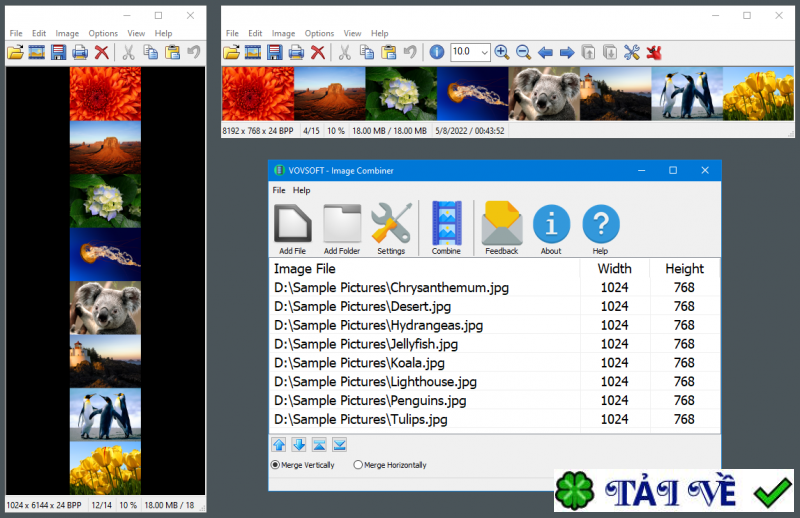Move selected image to bottom of list
800x518 pixels.
tap(340, 445)
